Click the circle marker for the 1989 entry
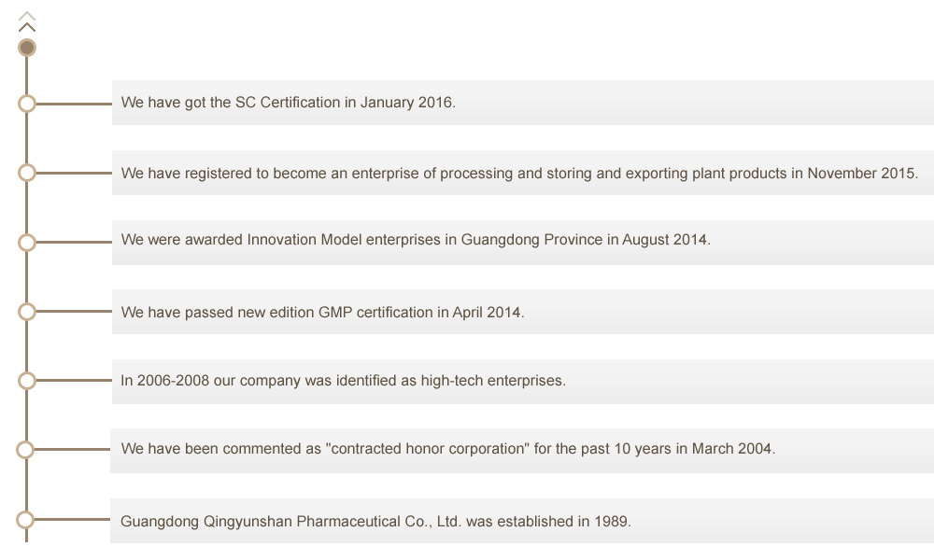The width and height of the screenshot is (934, 560). point(25,520)
